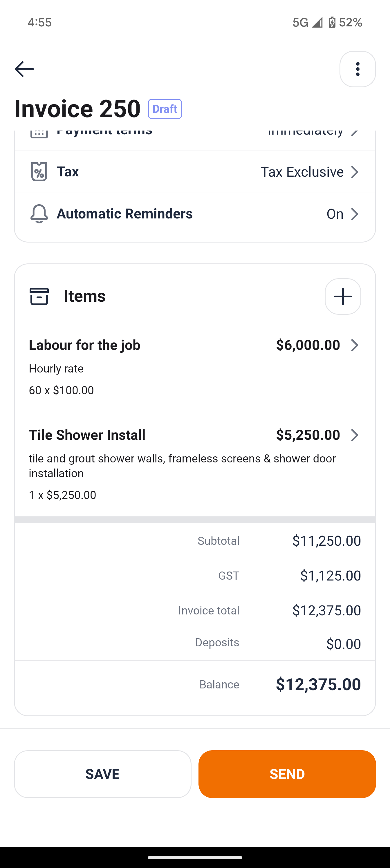Expand Labour for the job chevron

click(x=354, y=345)
